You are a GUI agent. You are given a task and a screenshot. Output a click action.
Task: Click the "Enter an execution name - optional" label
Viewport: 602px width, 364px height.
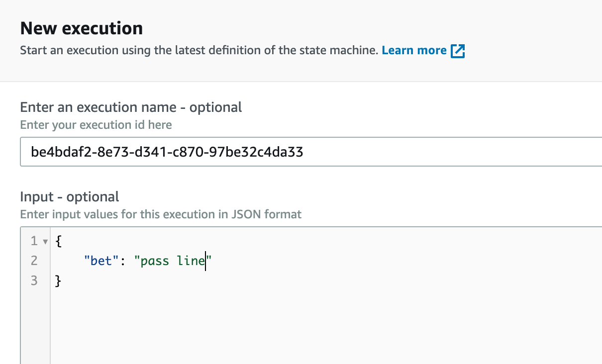pos(131,107)
